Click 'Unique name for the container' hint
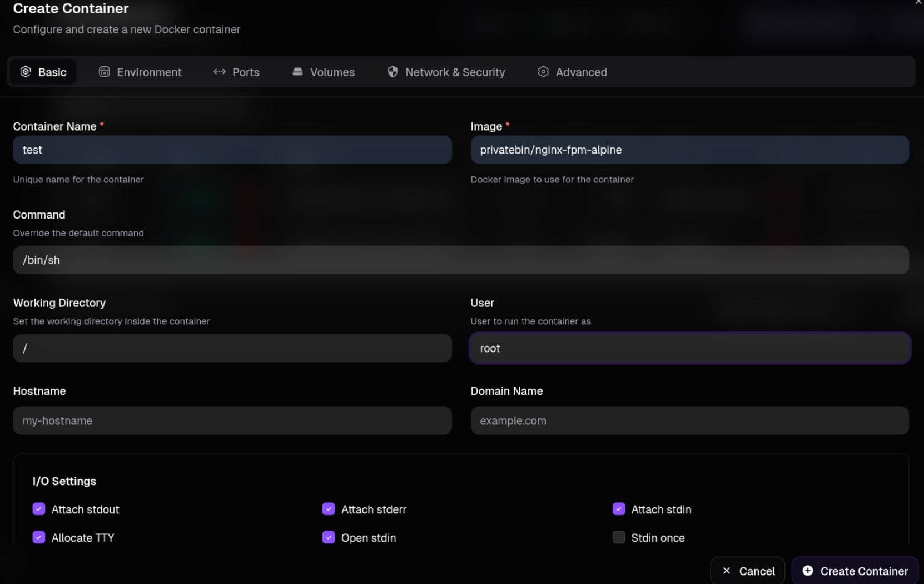 pyautogui.click(x=78, y=180)
